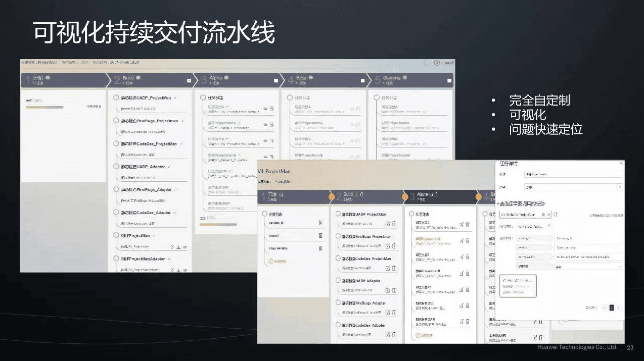Click progress bar in back window 开始 column
The width and height of the screenshot is (644, 361).
click(44, 107)
